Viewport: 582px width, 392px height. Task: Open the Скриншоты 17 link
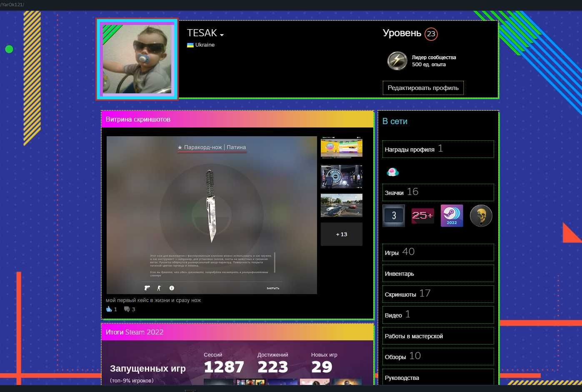438,294
